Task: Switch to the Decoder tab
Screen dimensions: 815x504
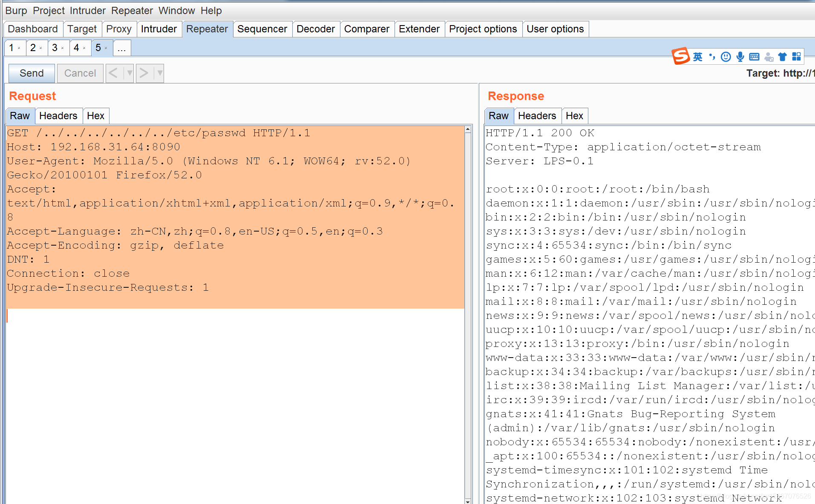Action: point(316,29)
